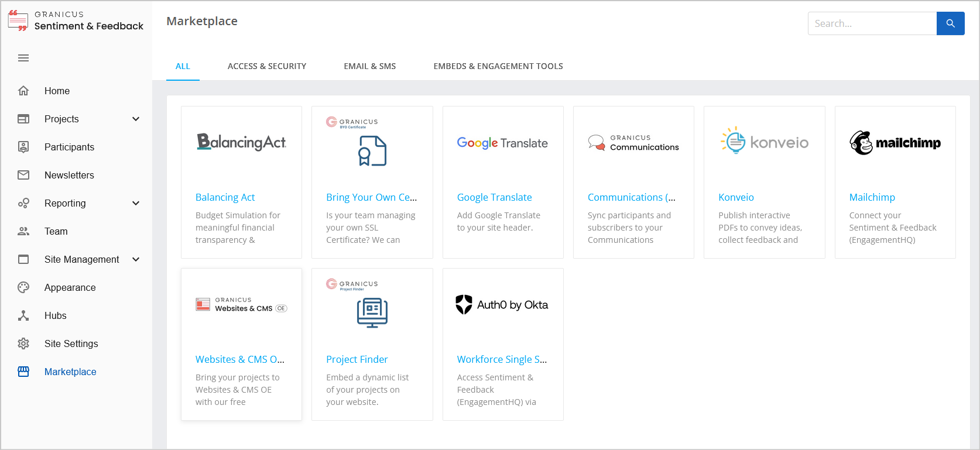Open the Communications (... link
980x450 pixels.
(632, 197)
